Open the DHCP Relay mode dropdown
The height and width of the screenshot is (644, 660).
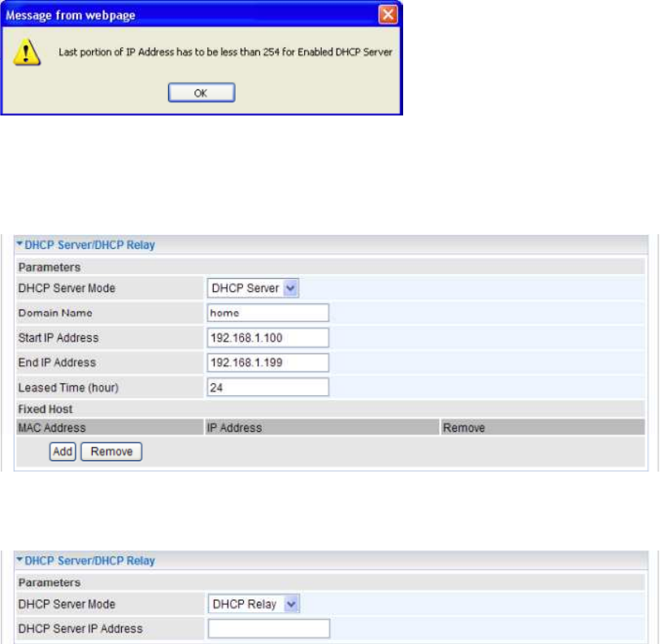coord(254,604)
